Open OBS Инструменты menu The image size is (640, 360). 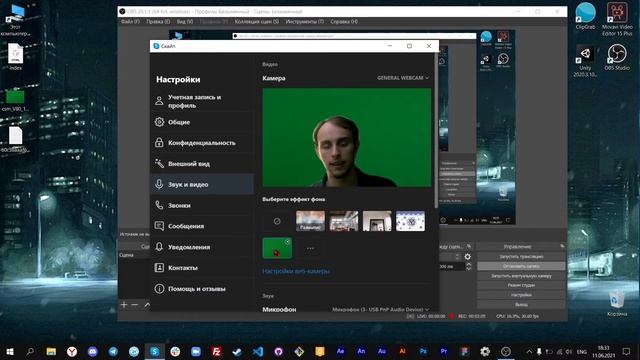304,22
